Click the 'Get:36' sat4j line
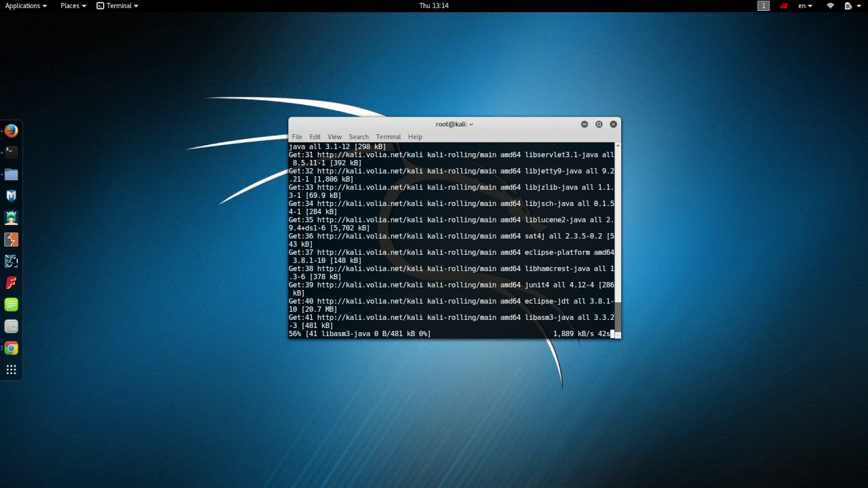Image resolution: width=868 pixels, height=488 pixels. (x=452, y=240)
